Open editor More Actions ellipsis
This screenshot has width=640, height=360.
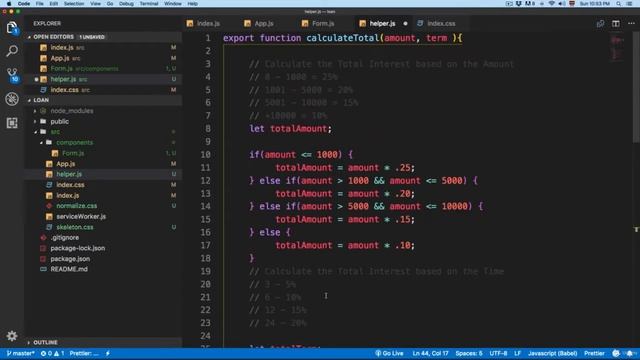[x=631, y=24]
